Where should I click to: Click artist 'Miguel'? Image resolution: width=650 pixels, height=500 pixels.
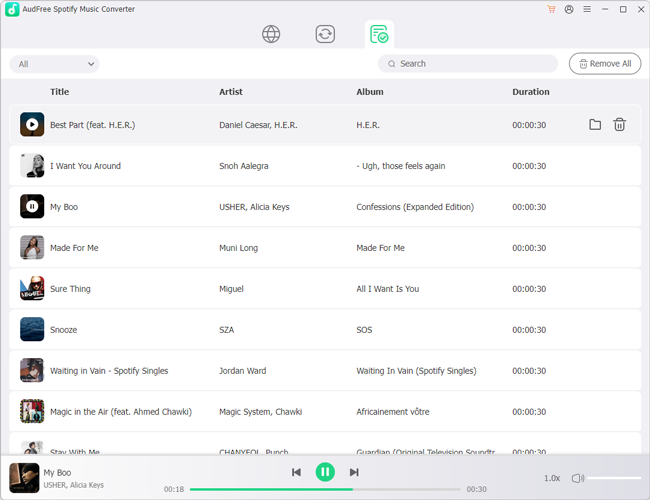(x=231, y=289)
